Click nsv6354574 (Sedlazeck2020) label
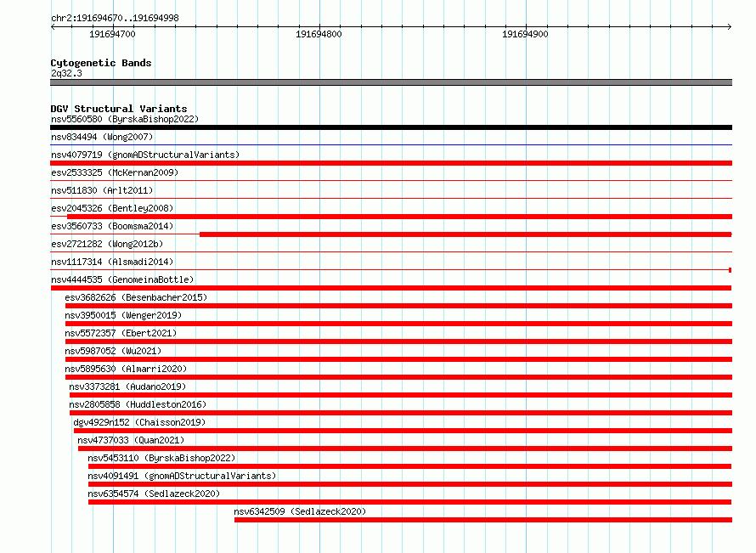Image resolution: width=756 pixels, height=553 pixels. coord(154,494)
